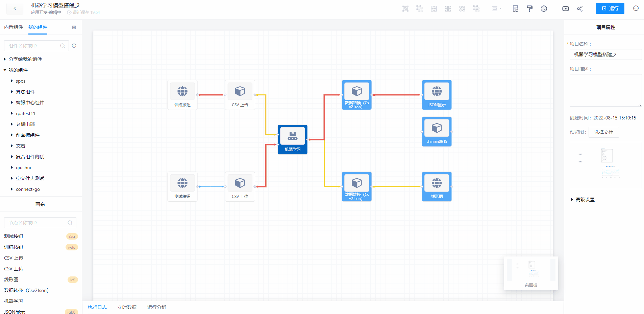
Task: Click the video preview play icon
Action: [x=565, y=9]
